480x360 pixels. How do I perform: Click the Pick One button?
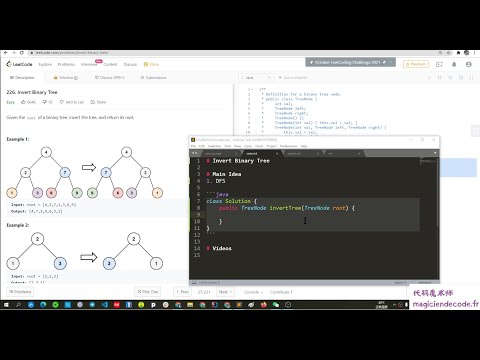[148, 292]
